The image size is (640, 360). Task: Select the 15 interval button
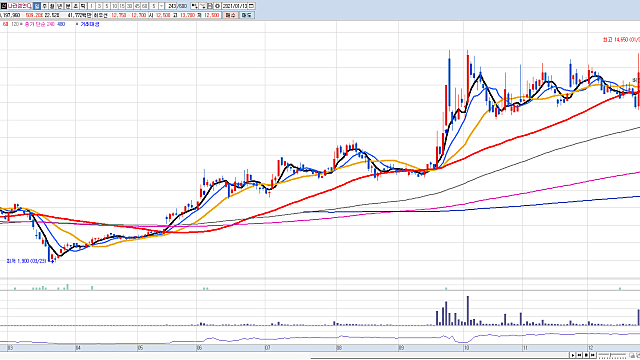tap(122, 6)
